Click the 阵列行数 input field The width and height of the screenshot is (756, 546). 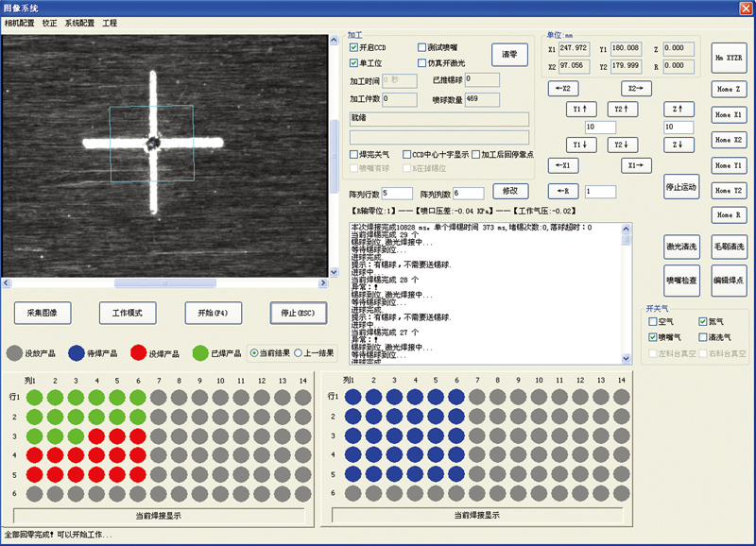[x=391, y=193]
